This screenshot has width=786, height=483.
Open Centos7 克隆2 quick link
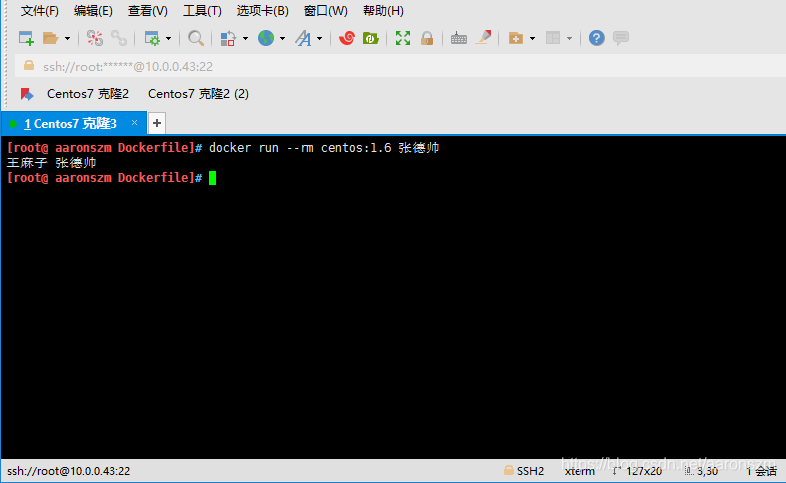point(88,94)
